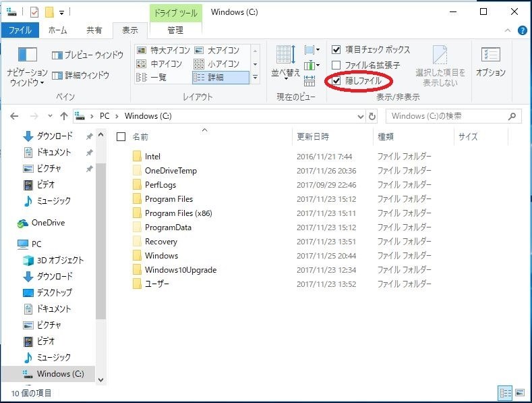532x403 pixels.
Task: Select 小アイコン layout
Action: (216, 64)
